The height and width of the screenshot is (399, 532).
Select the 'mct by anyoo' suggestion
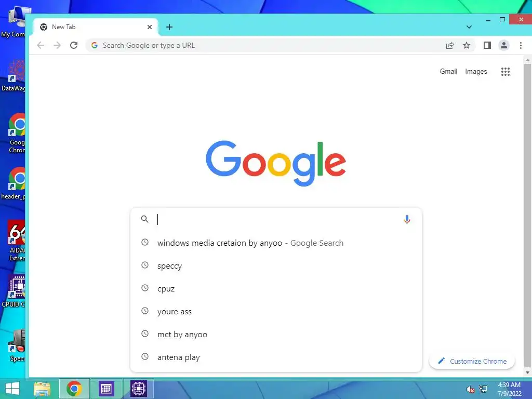276,334
